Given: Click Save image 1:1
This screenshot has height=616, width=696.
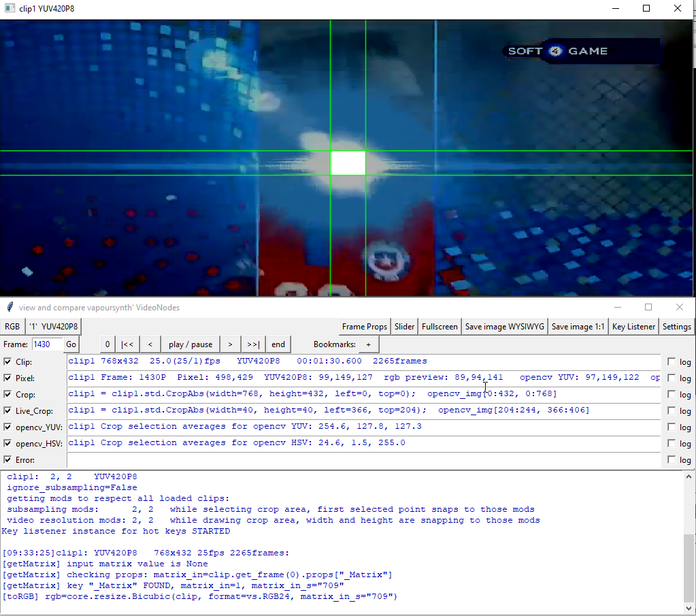Looking at the screenshot, I should [578, 327].
